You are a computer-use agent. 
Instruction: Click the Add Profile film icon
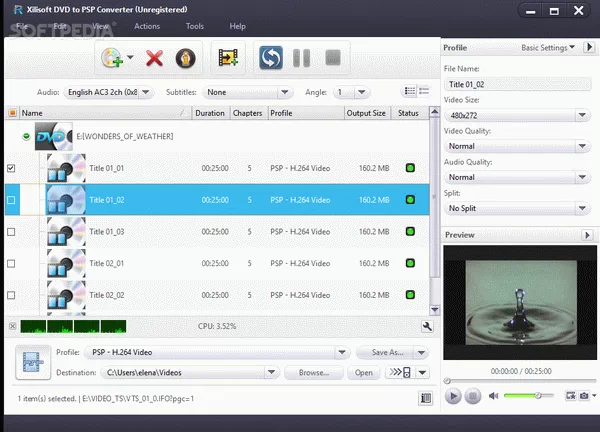coord(228,58)
